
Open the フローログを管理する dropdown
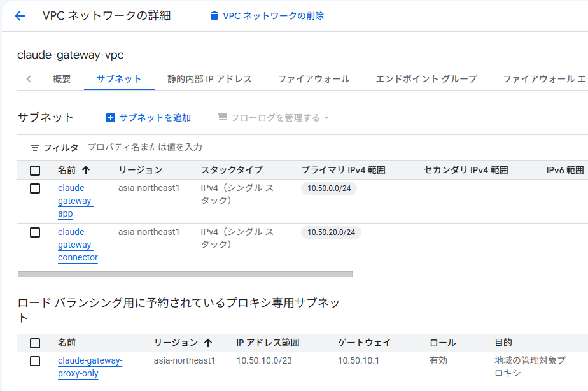tap(274, 118)
